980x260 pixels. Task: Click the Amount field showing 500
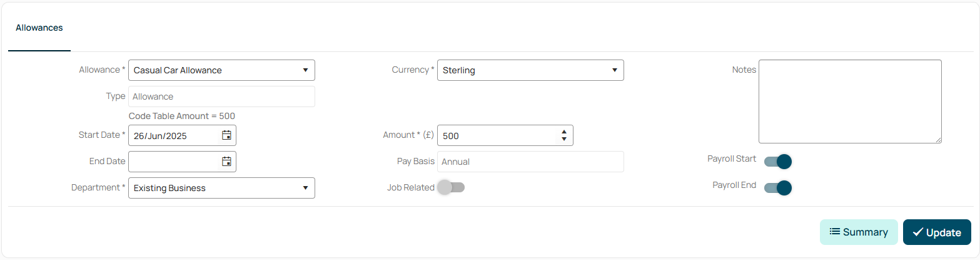[x=496, y=135]
